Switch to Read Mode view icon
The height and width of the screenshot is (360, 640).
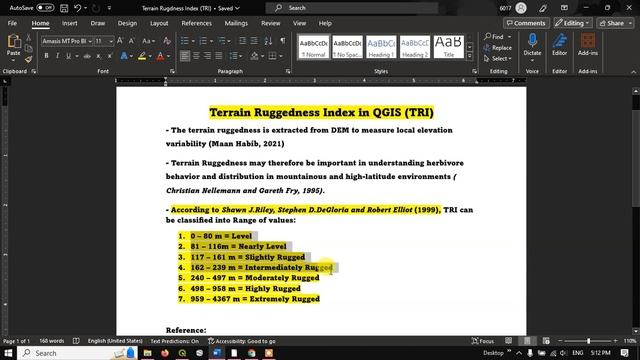[508, 341]
